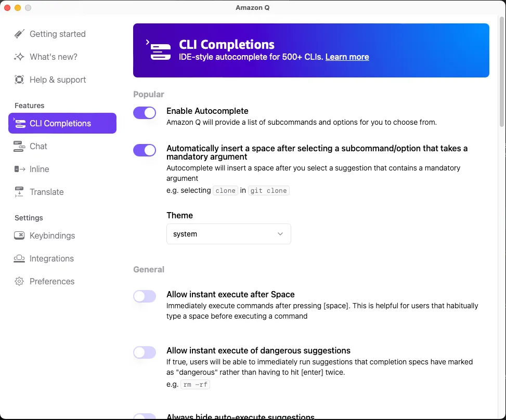Select the What's new sparkle icon
The height and width of the screenshot is (420, 506).
pos(19,56)
